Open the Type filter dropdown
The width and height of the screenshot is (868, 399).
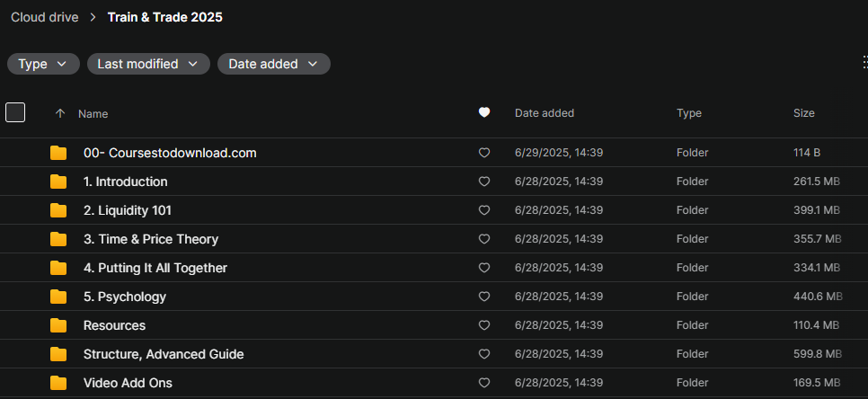[x=43, y=64]
